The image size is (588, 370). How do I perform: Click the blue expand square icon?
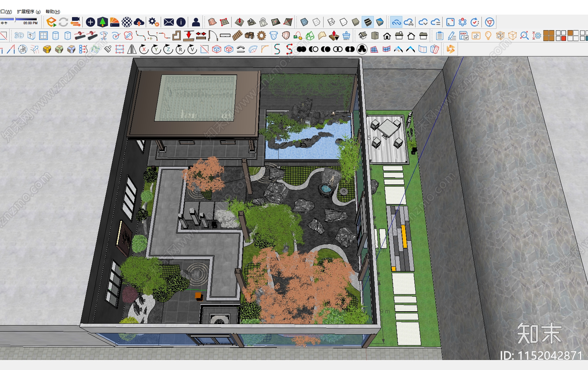[450, 22]
